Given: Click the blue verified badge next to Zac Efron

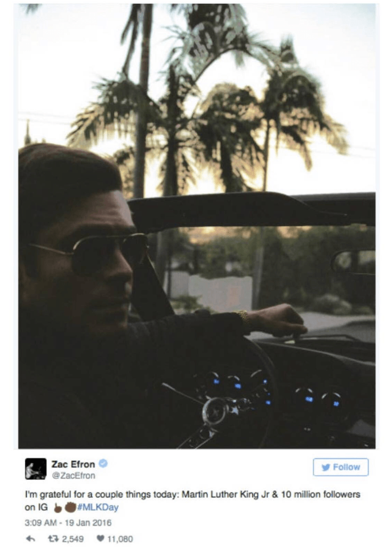Looking at the screenshot, I should click(x=103, y=463).
